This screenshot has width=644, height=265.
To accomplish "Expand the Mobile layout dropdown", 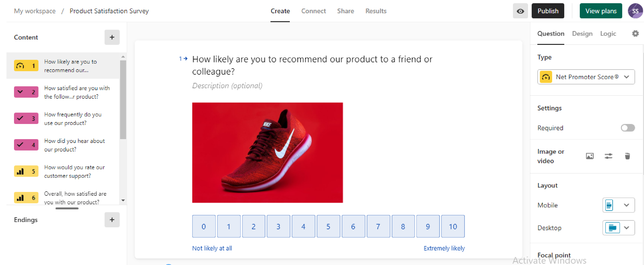I will 618,205.
